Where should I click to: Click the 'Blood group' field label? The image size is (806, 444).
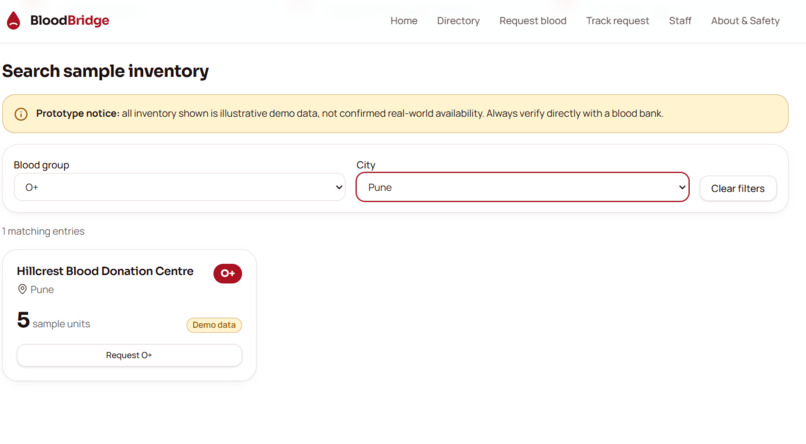point(41,165)
